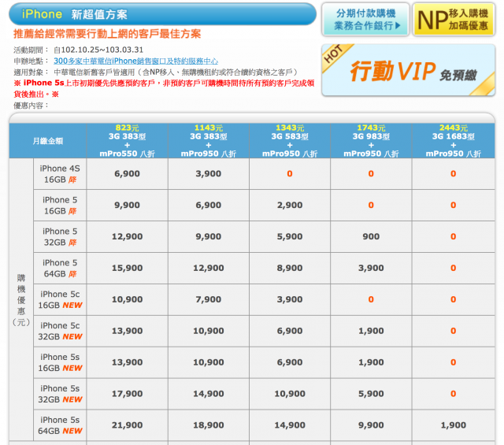Viewport: 504px width, 445px height.
Task: Select the 1143元 3G 383型 mPro950 plan header
Action: (x=209, y=140)
